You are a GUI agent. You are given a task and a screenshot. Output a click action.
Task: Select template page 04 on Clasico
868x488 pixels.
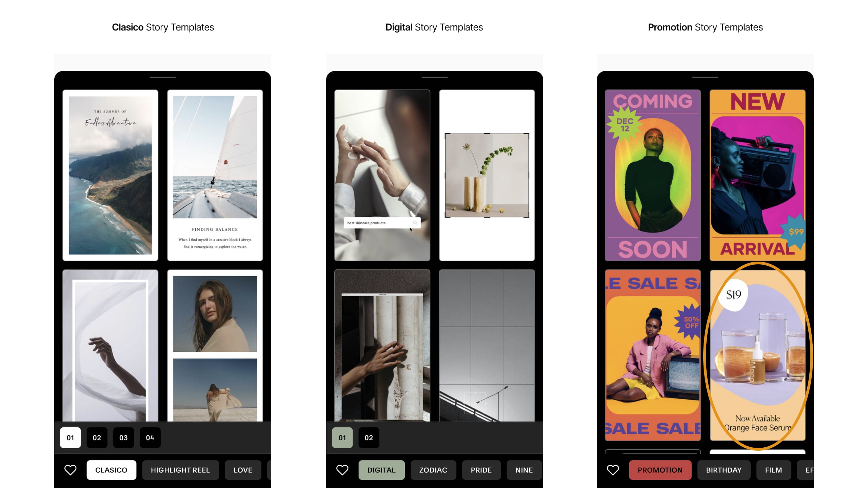pyautogui.click(x=150, y=438)
